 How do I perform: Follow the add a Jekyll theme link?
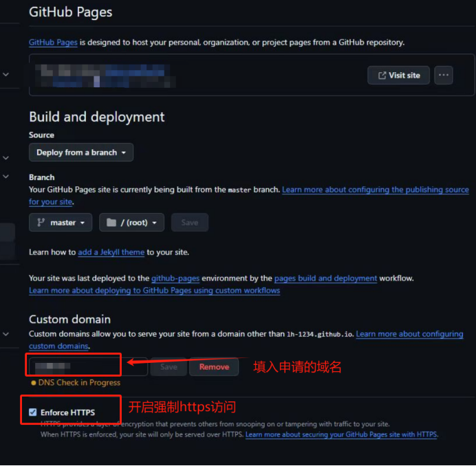pyautogui.click(x=111, y=252)
